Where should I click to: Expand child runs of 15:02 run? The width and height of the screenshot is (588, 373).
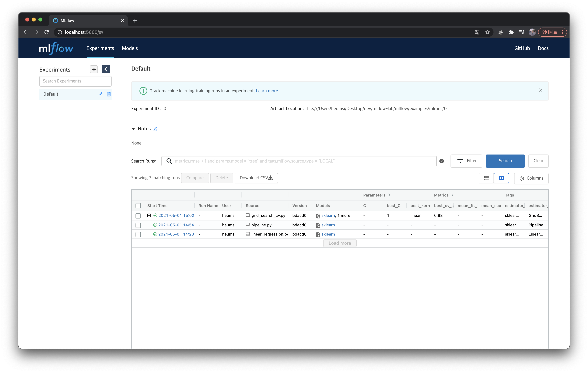click(x=149, y=215)
